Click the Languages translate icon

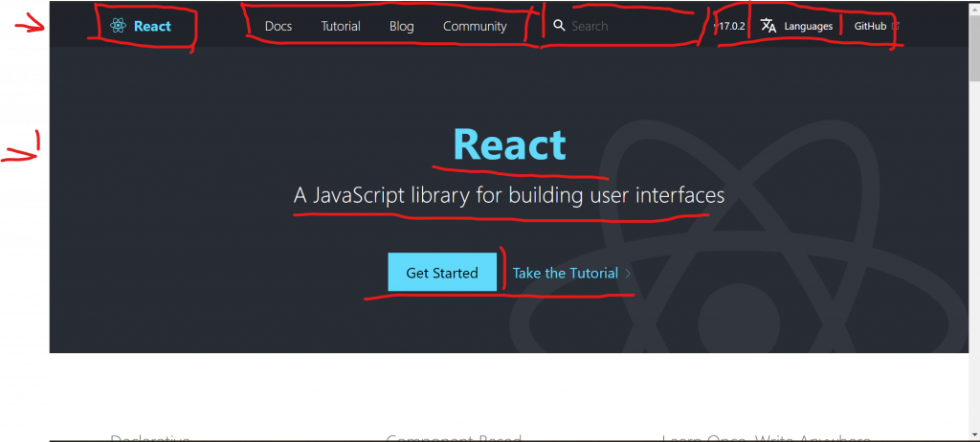(x=768, y=26)
